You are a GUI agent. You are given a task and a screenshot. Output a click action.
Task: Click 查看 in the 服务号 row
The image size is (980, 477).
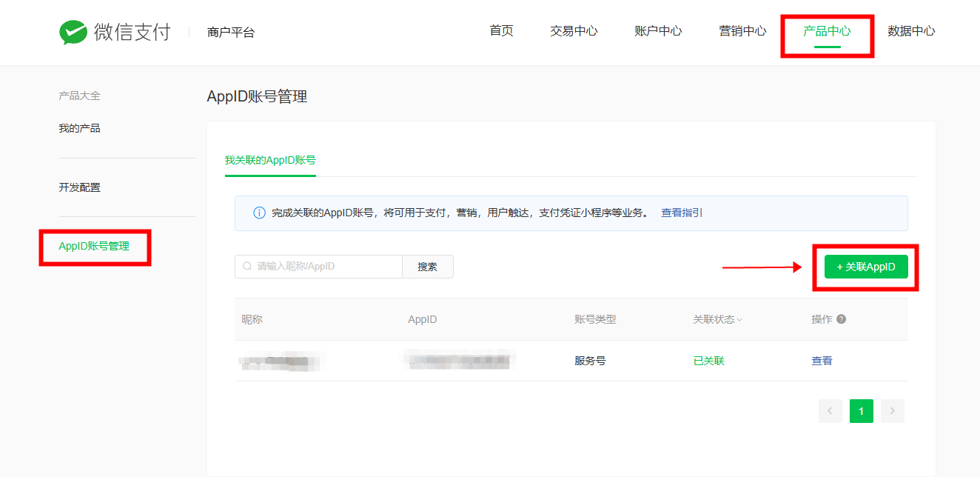[x=822, y=361]
